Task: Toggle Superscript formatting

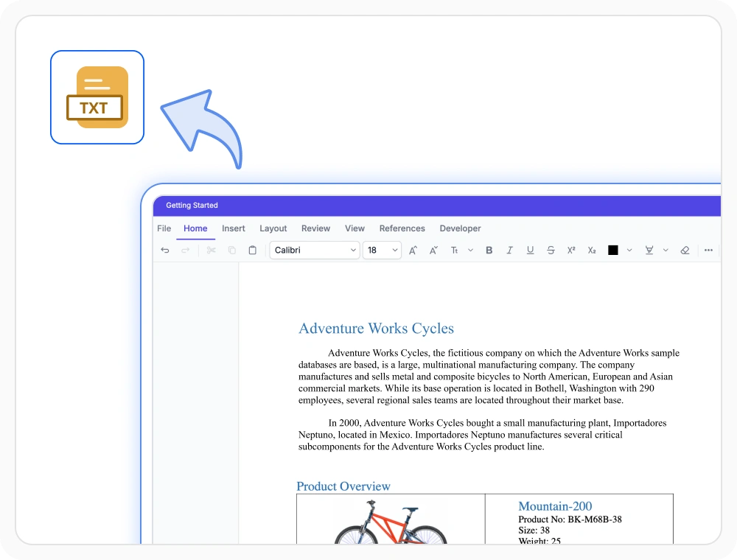Action: [x=571, y=250]
